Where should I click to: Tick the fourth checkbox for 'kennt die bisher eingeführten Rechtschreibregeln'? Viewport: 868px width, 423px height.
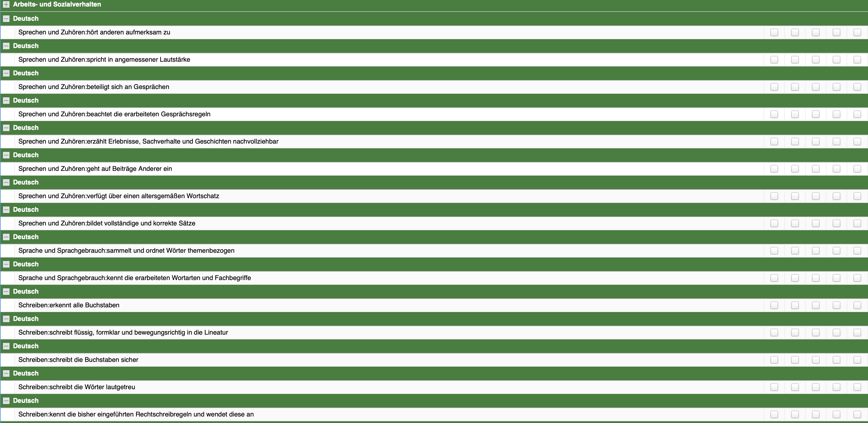tap(836, 415)
